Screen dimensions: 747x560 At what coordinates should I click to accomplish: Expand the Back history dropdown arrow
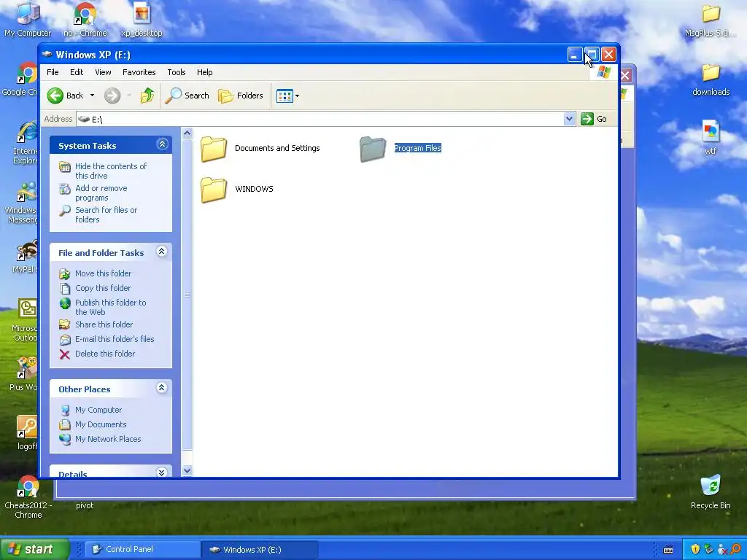92,96
